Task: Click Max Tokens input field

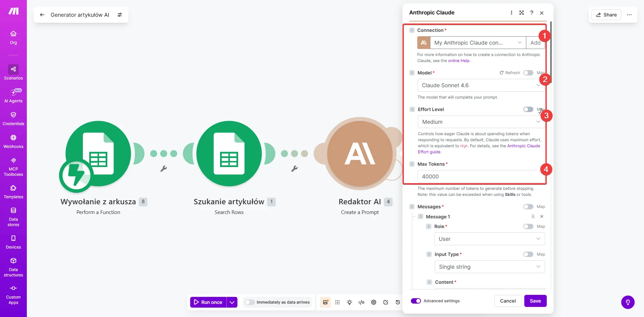Action: pyautogui.click(x=481, y=176)
